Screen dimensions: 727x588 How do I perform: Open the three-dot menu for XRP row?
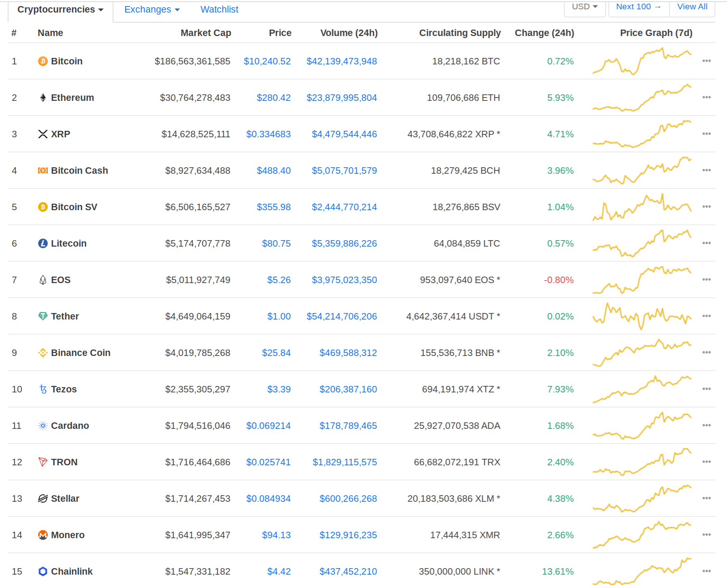click(707, 134)
